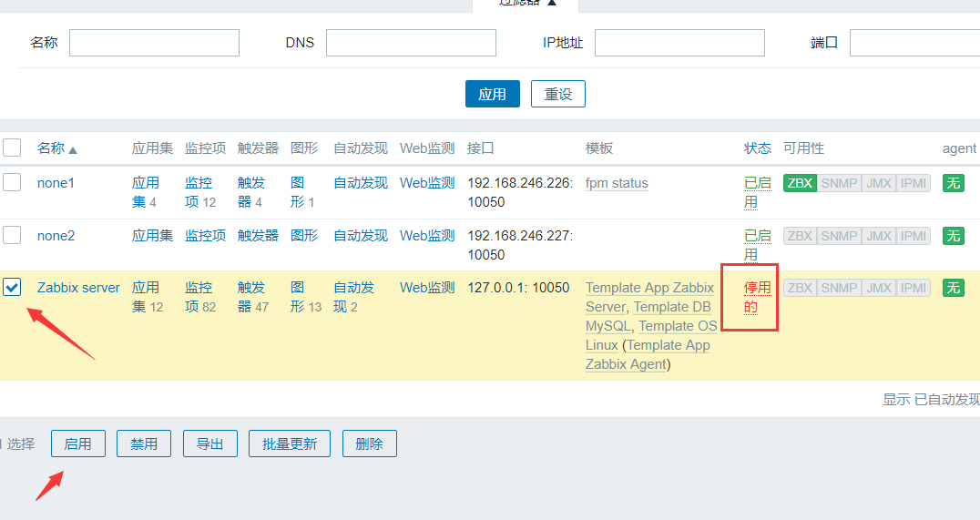Screen dimensions: 980x520
Task: Reset the filter with 重设 button
Action: click(558, 94)
